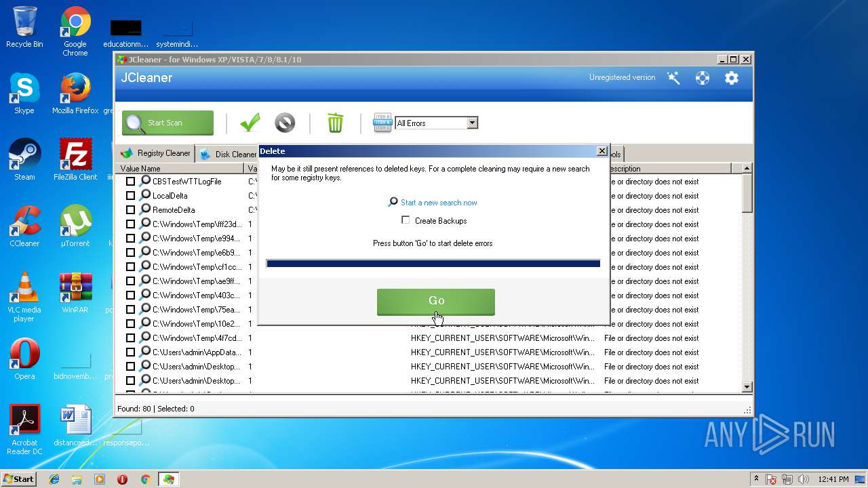
Task: Click the green trash bin delete icon
Action: point(335,123)
